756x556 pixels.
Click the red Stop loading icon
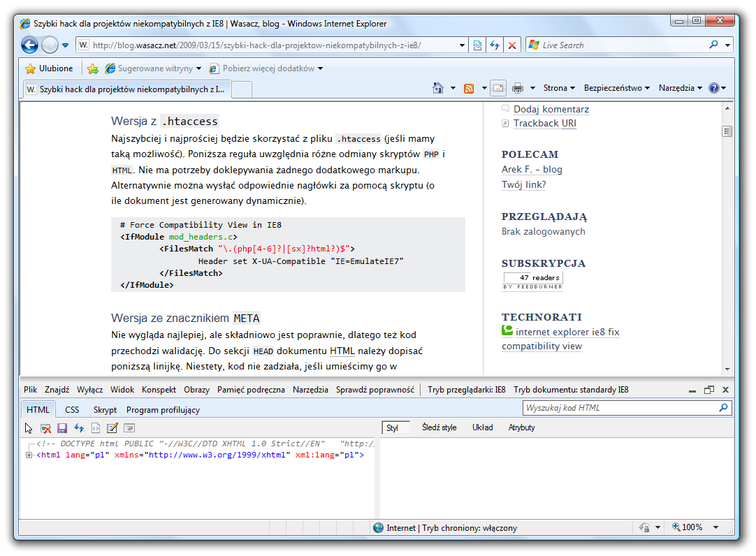point(512,45)
